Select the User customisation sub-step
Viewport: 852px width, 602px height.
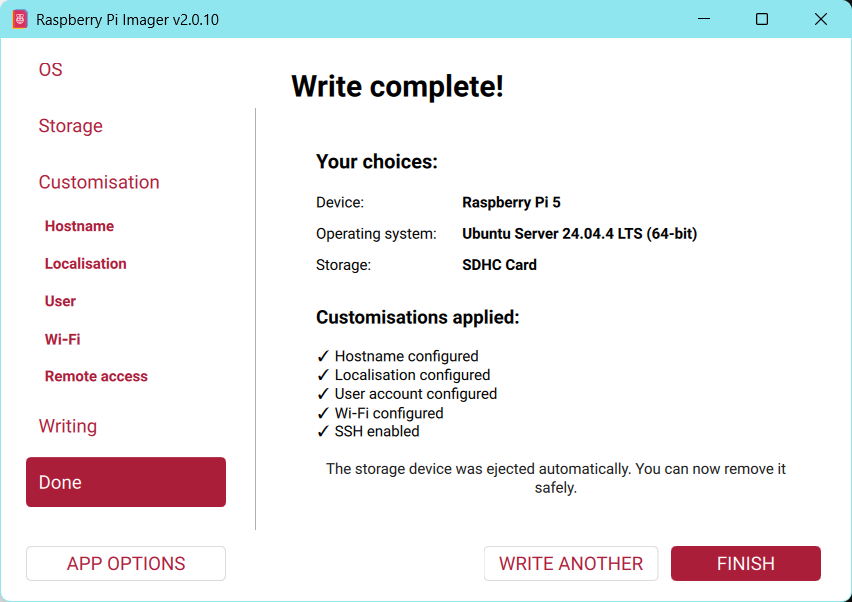(60, 301)
